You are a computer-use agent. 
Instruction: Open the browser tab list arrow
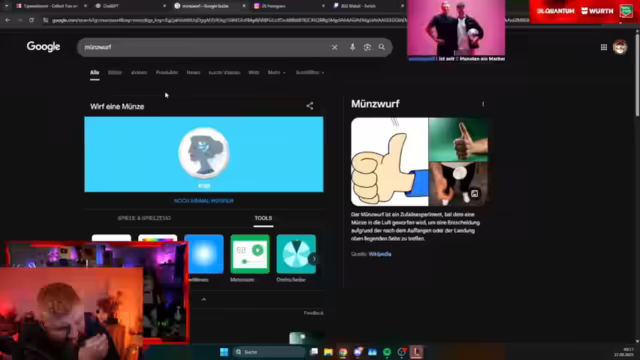point(7,6)
